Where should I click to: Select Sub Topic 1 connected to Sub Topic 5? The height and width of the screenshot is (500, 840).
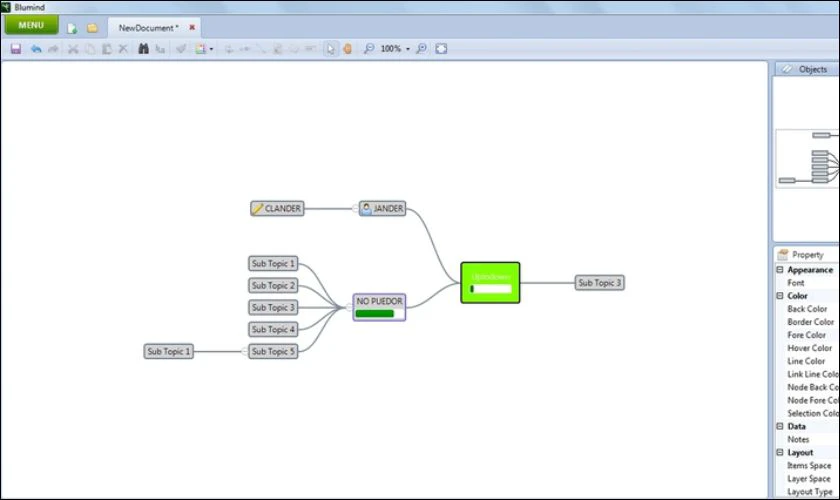coord(169,352)
